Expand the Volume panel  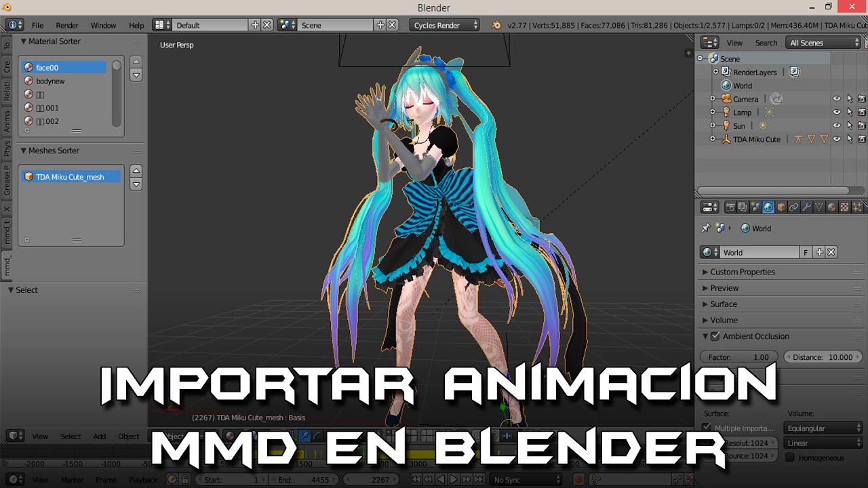pyautogui.click(x=723, y=320)
